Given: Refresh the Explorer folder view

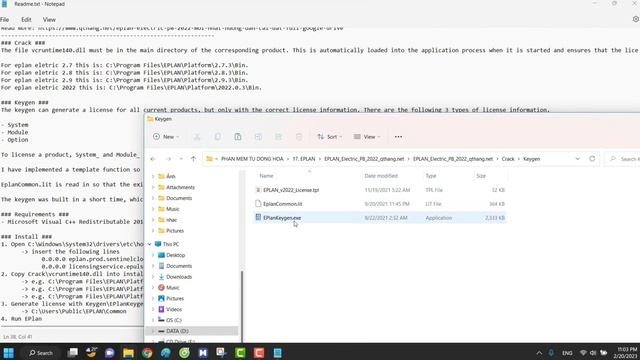Looking at the screenshot, I should [592, 159].
